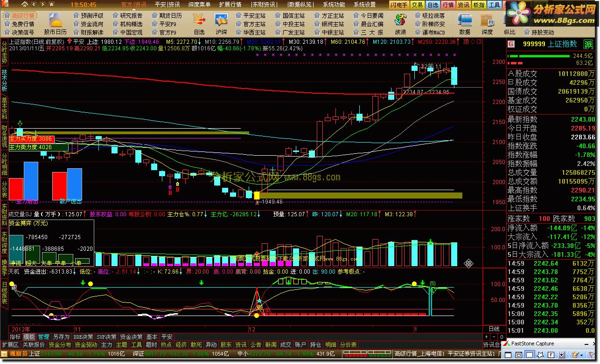
Task: Click the yellow square marker at low 1949.46
Action: pyautogui.click(x=257, y=195)
